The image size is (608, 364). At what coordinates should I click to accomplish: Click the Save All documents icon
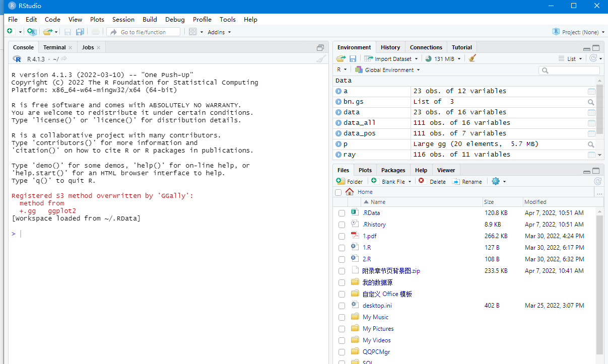click(80, 32)
